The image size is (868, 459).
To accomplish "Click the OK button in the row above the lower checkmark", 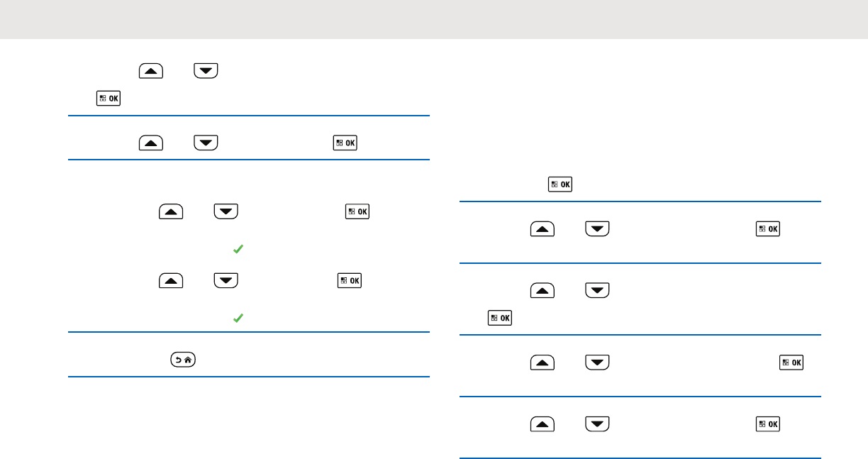I will 350,281.
